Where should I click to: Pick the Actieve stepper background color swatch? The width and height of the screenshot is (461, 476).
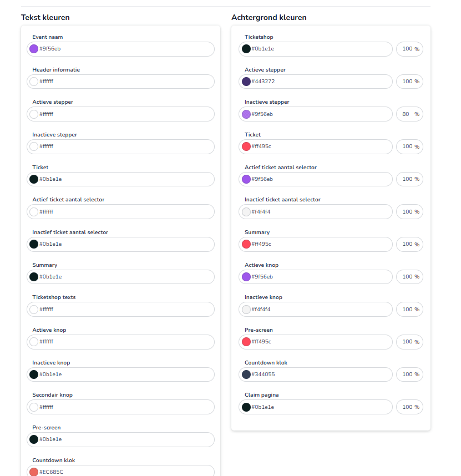pyautogui.click(x=246, y=82)
